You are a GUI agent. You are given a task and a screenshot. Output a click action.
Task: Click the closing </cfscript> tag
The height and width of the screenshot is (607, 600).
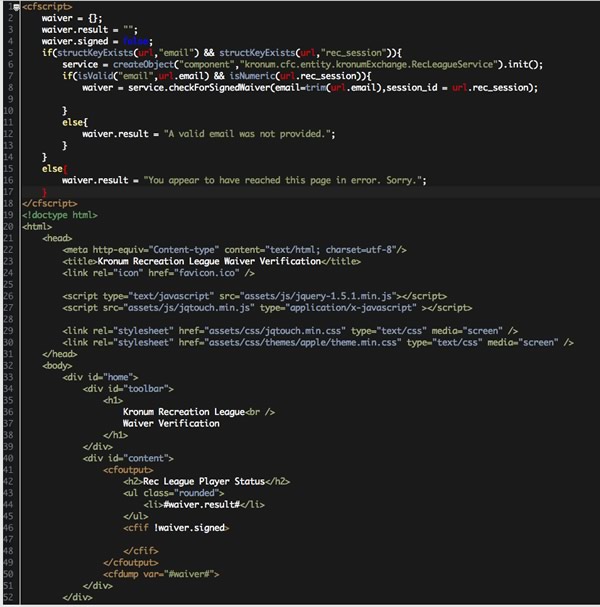50,204
